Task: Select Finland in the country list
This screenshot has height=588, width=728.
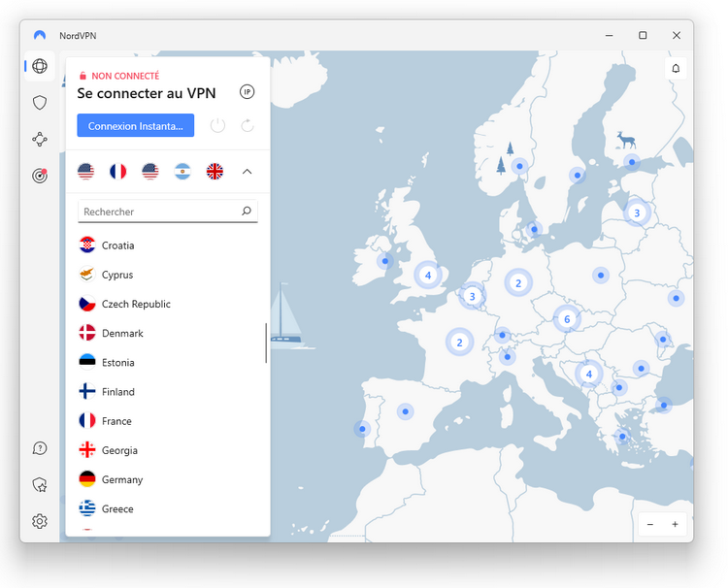Action: [168, 391]
